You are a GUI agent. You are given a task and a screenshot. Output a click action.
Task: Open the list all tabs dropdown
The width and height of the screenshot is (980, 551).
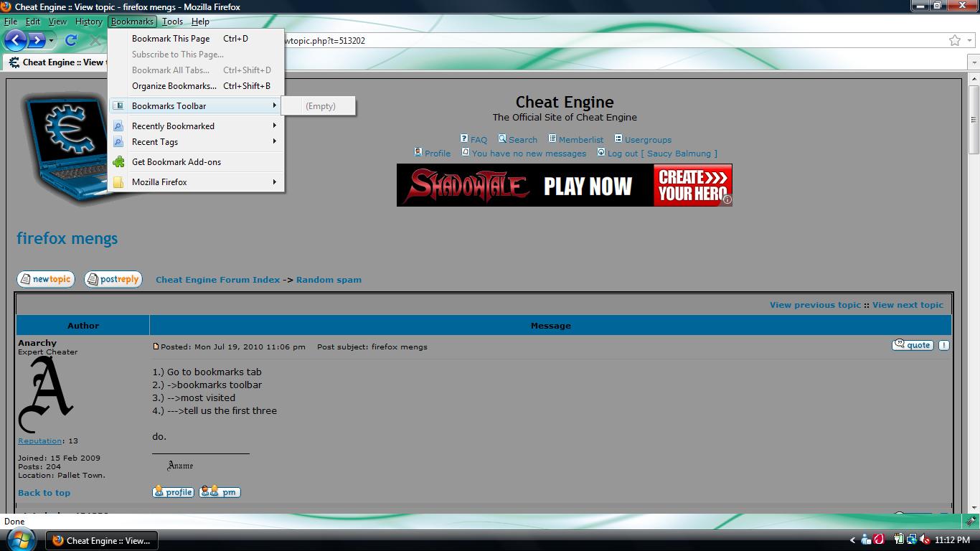[974, 62]
